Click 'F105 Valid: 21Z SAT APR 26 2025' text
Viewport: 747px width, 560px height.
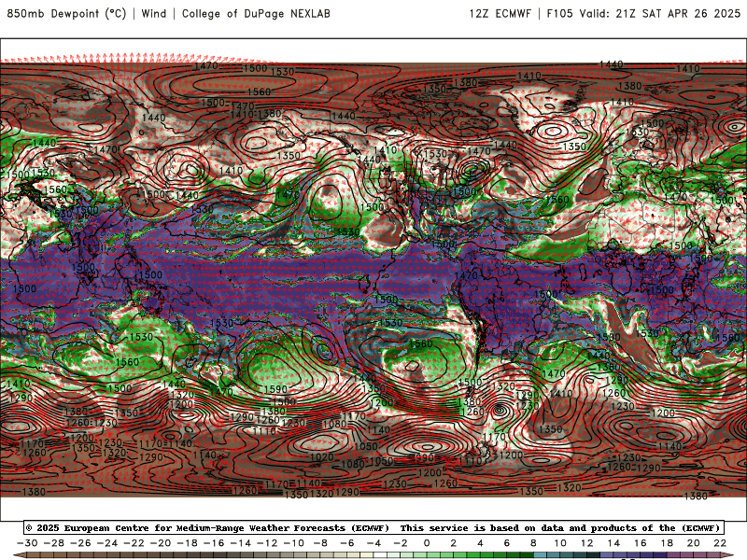(x=643, y=13)
